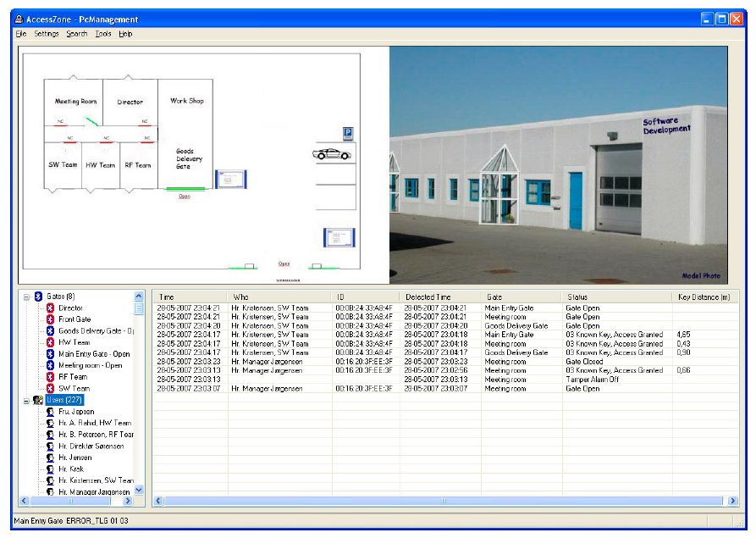Click the tree panel scroll up arrow

[x=139, y=296]
